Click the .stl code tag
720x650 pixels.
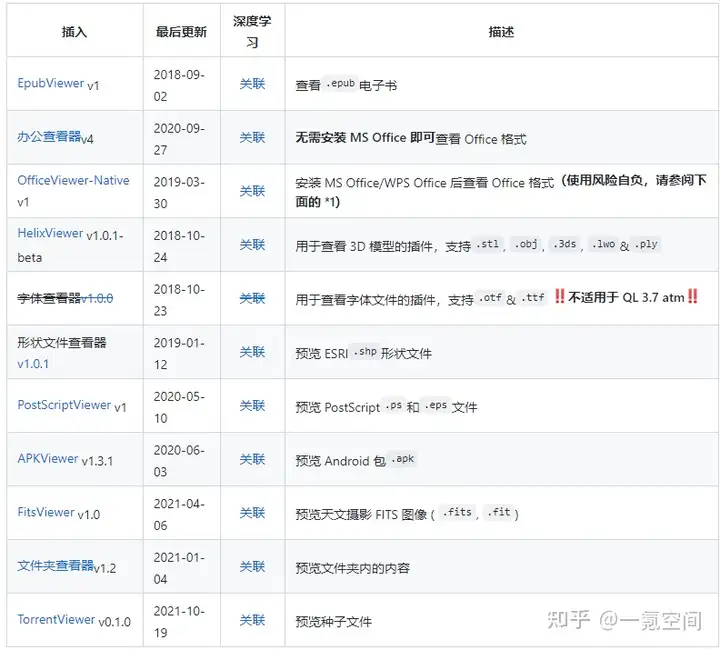click(x=488, y=244)
